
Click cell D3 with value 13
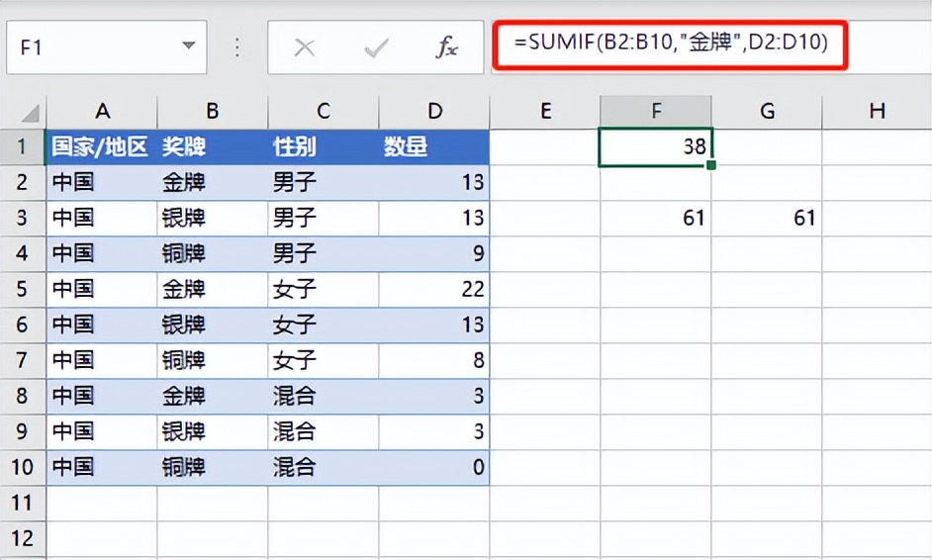[434, 219]
